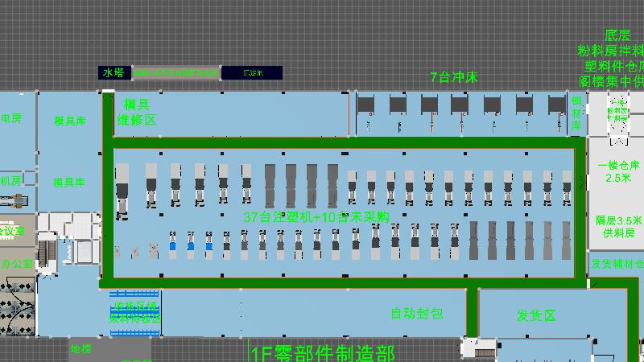Select the 自动封包 area label
This screenshot has width=644, height=362.
[x=417, y=313]
